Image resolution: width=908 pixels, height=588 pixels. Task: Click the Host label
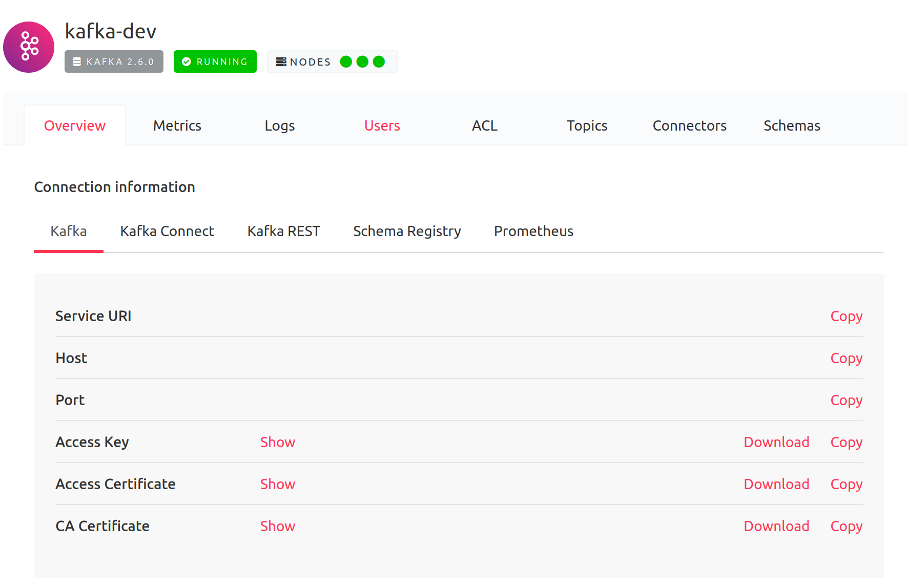point(71,358)
